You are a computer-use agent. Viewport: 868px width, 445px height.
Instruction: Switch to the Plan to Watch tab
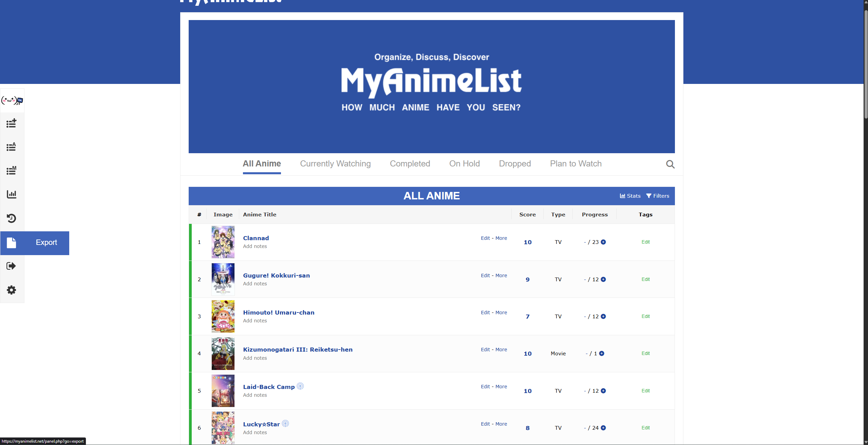coord(575,164)
